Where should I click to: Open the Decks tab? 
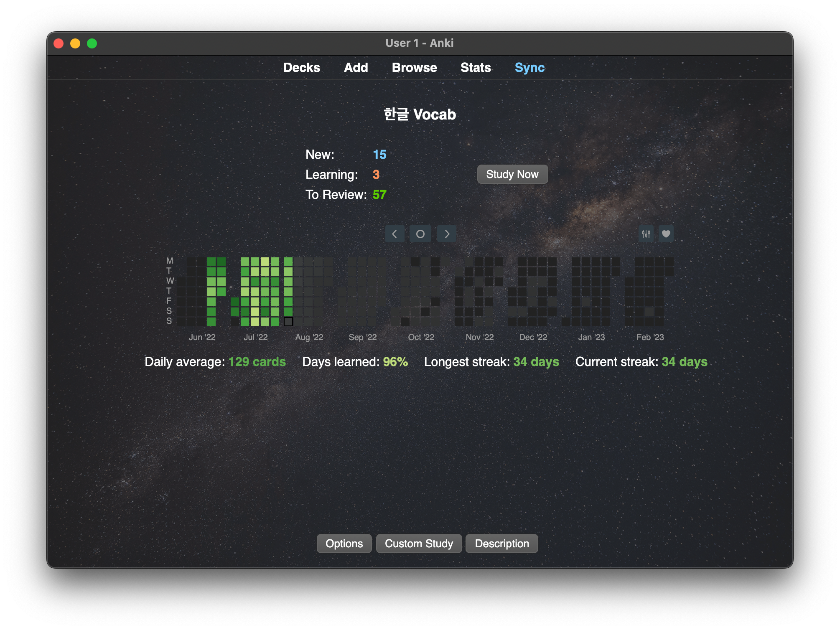pyautogui.click(x=301, y=68)
